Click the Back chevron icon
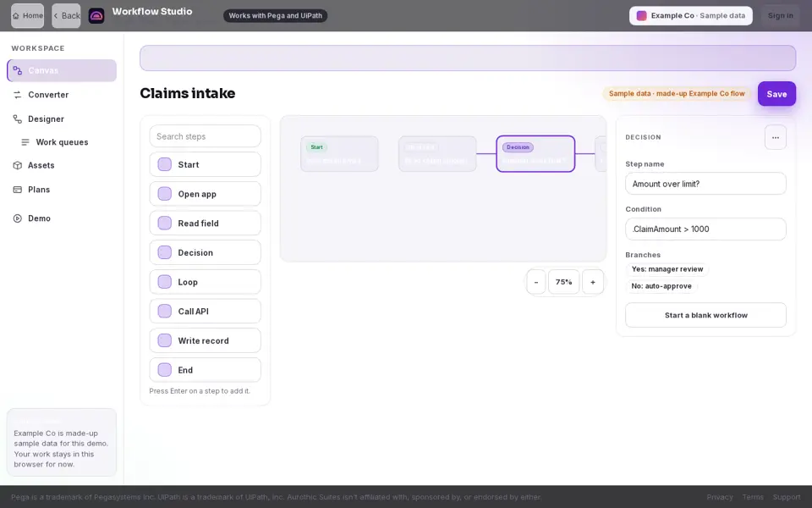The width and height of the screenshot is (812, 508). (56, 15)
